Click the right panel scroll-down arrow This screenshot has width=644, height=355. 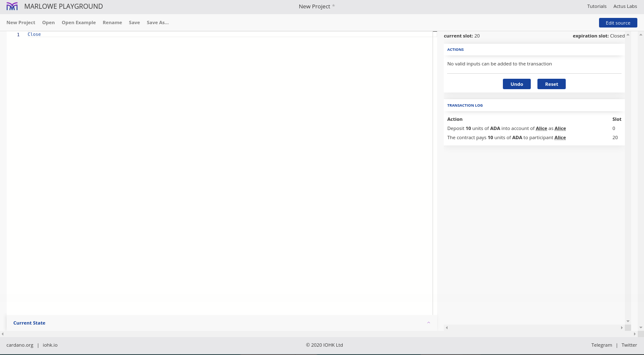tap(628, 321)
